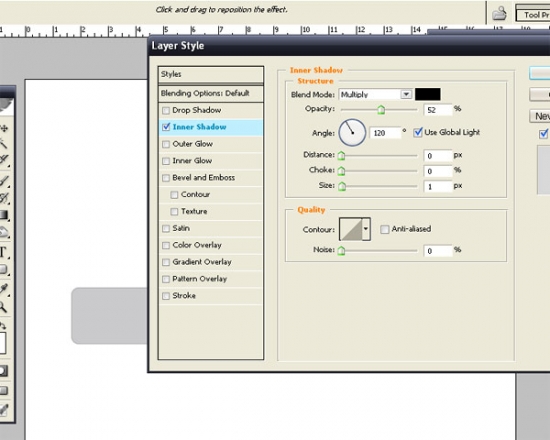The height and width of the screenshot is (440, 550).
Task: Click the white foreground color box in toolbox
Action: [x=3, y=343]
